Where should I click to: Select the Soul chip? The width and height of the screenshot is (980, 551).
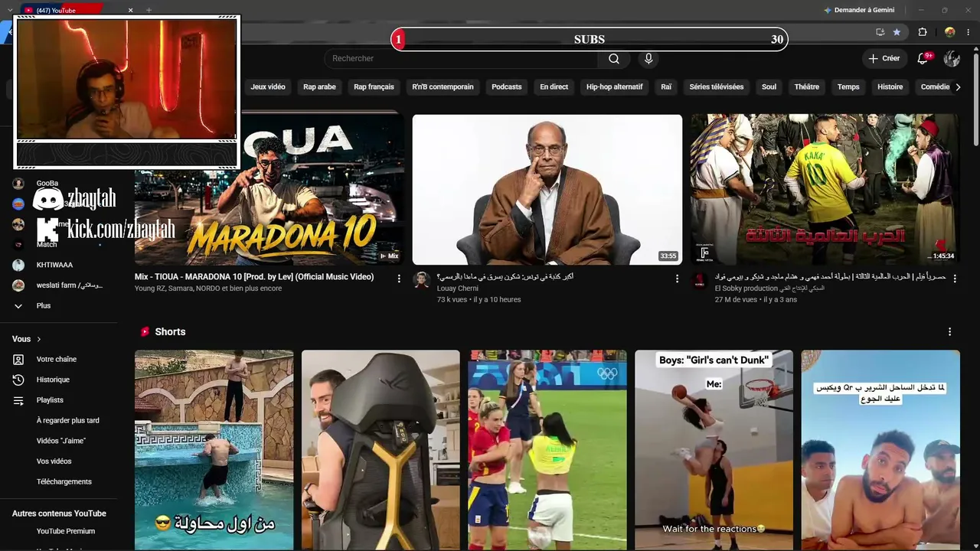click(769, 87)
